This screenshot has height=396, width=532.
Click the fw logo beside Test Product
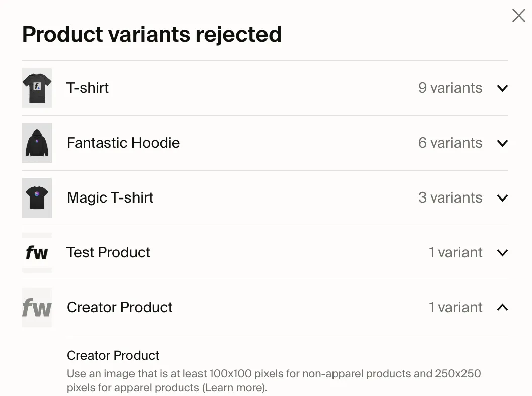point(37,252)
